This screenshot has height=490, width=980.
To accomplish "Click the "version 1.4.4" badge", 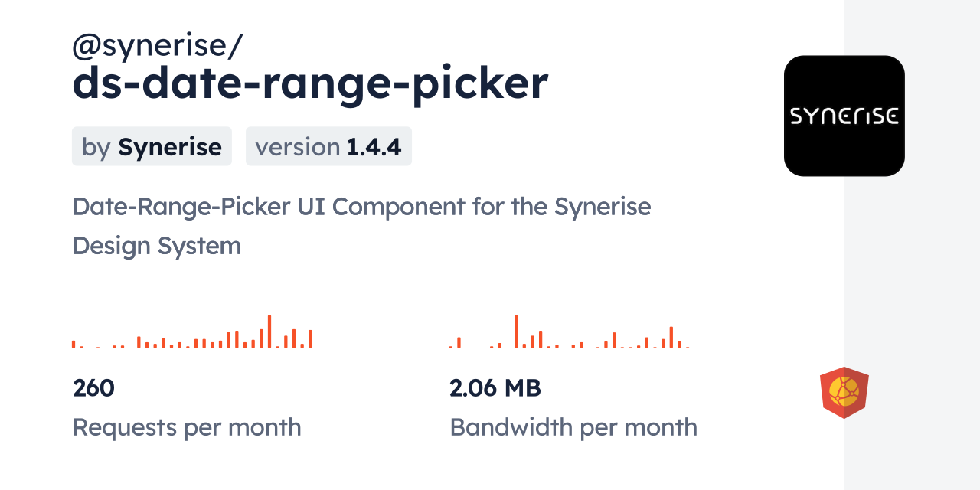I will [x=328, y=146].
